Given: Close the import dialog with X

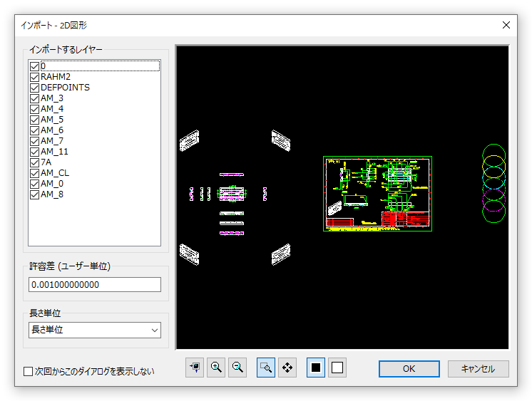Looking at the screenshot, I should click(506, 25).
